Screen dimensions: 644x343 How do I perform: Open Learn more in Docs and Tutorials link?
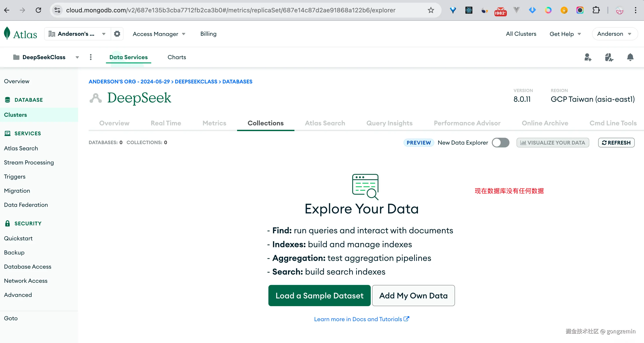click(361, 319)
